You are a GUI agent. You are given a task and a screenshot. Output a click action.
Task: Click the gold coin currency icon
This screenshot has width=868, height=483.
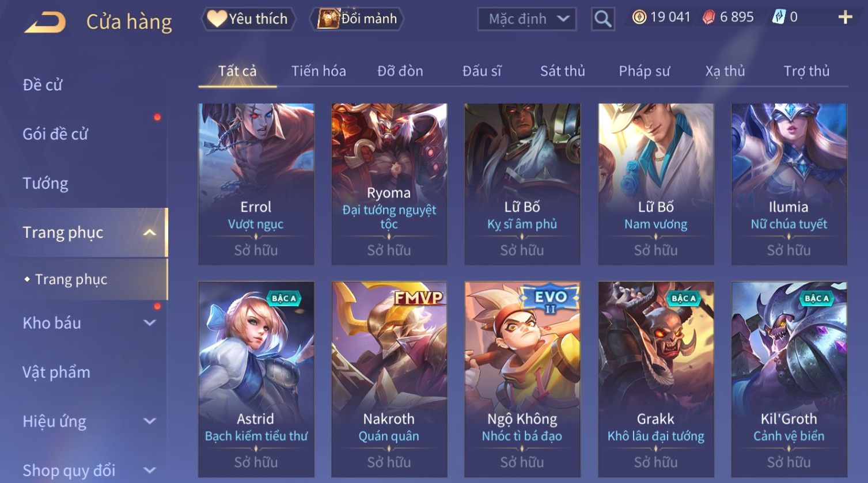point(639,17)
